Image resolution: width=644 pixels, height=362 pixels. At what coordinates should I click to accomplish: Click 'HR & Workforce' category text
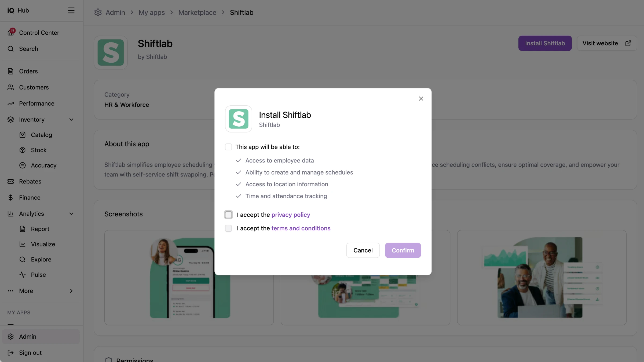tap(127, 105)
